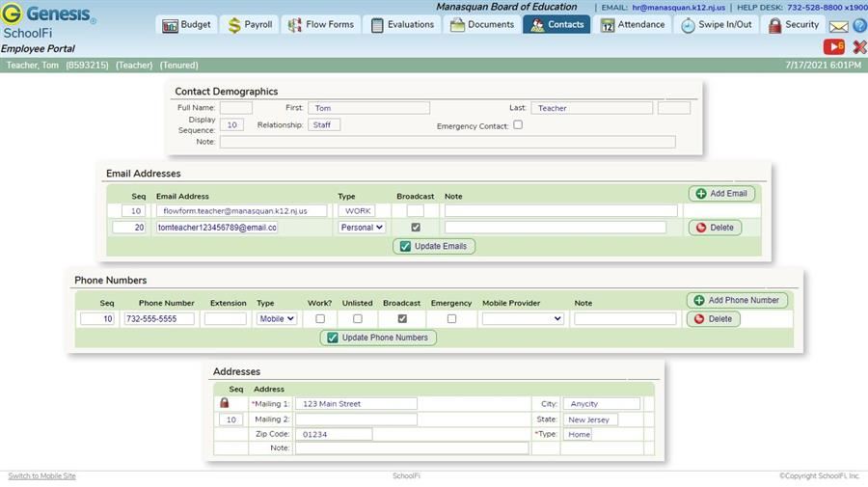The height and width of the screenshot is (487, 868).
Task: Click the Contact Demographics Note field
Action: pos(448,142)
